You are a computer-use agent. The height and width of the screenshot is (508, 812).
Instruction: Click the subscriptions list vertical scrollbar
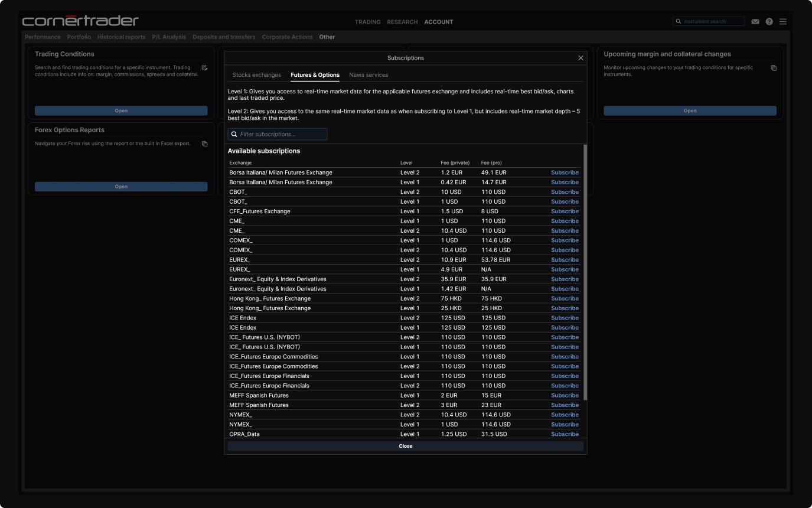point(585,273)
